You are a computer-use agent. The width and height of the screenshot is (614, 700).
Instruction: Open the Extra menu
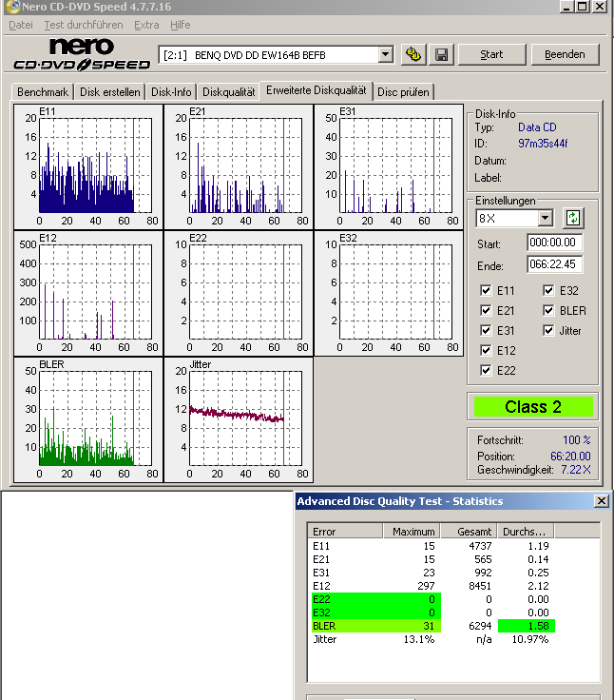click(146, 25)
